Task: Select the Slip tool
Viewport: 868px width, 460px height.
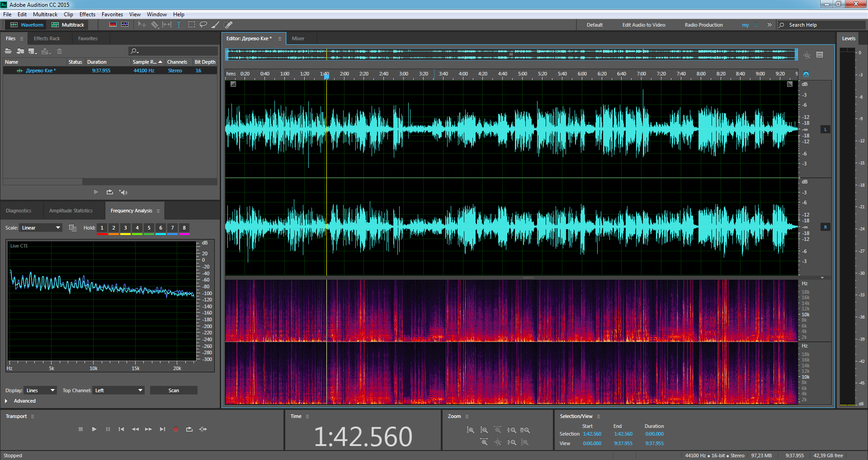Action: coord(167,24)
